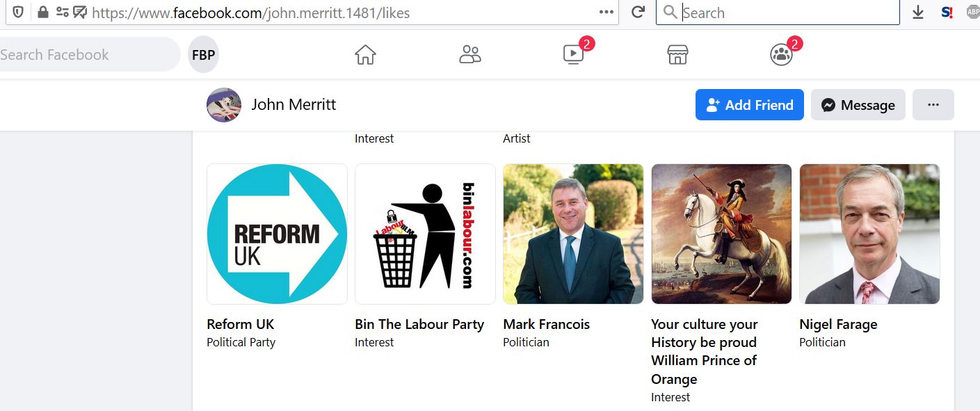Open the page actions three-dot menu
The image size is (980, 411).
(x=607, y=13)
